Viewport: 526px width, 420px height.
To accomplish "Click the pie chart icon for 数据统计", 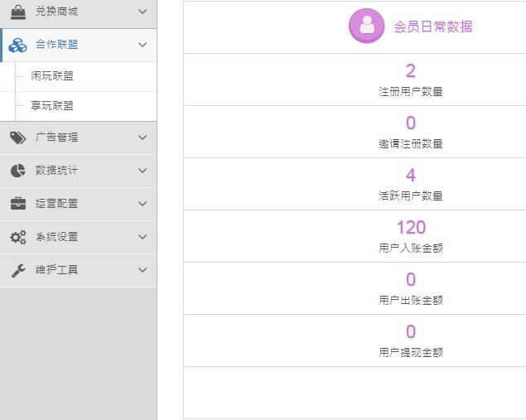I will point(17,171).
